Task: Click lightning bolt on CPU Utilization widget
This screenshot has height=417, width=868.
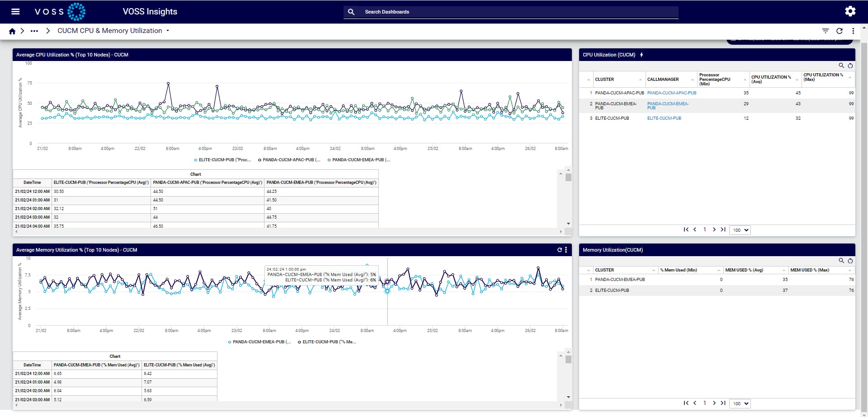Action: [x=642, y=55]
